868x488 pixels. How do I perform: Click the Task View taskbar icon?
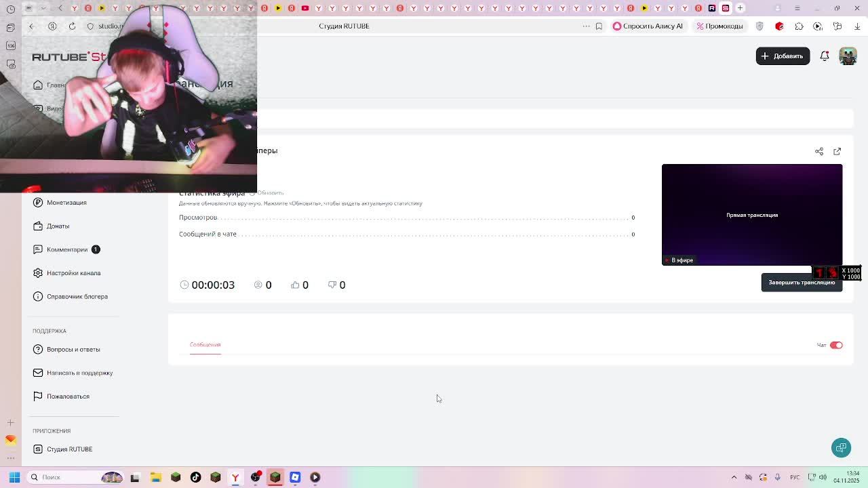point(135,477)
